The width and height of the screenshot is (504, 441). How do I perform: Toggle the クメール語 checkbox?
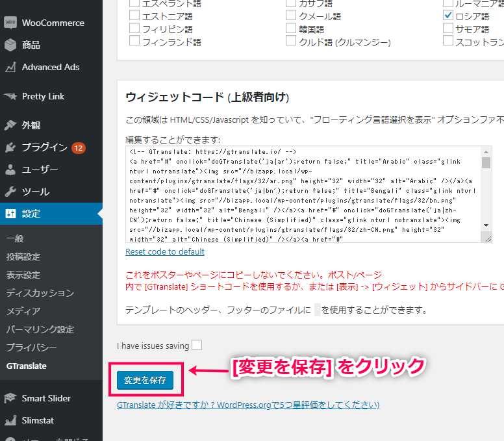pos(291,16)
